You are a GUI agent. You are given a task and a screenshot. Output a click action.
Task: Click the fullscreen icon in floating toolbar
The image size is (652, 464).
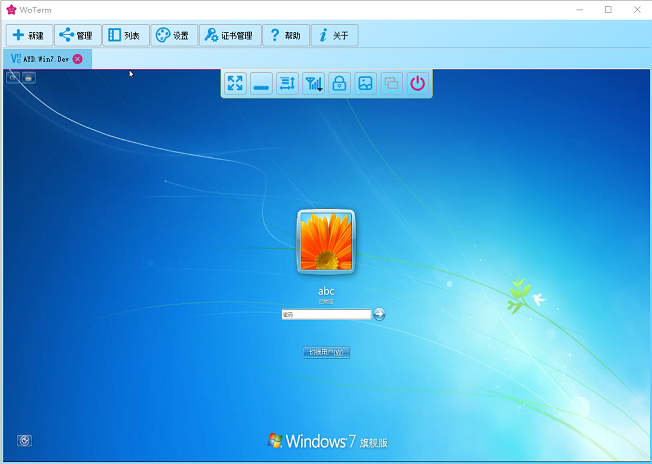(235, 83)
